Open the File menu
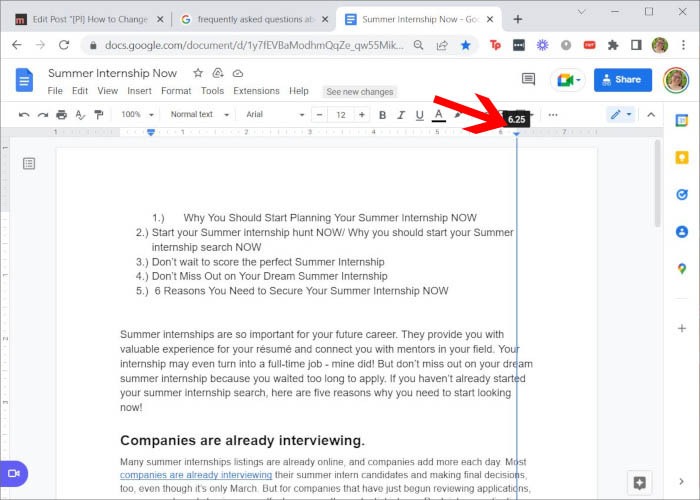The height and width of the screenshot is (500, 700). coord(55,91)
